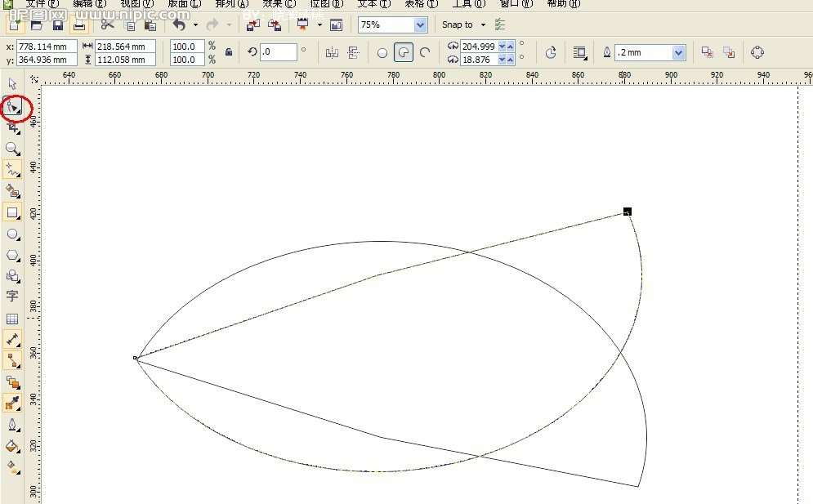The height and width of the screenshot is (504, 813).
Task: Select the Polygon tool
Action: point(12,256)
